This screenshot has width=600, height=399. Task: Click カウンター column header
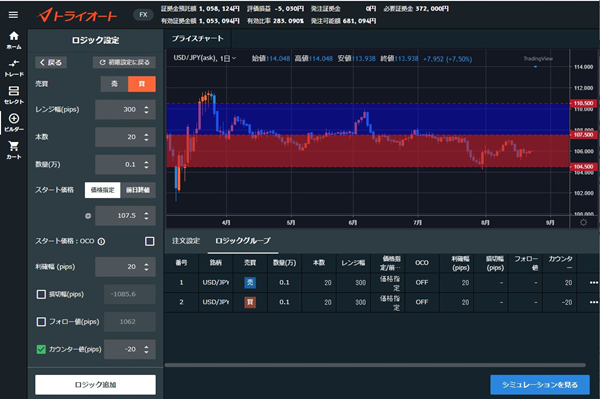(560, 263)
